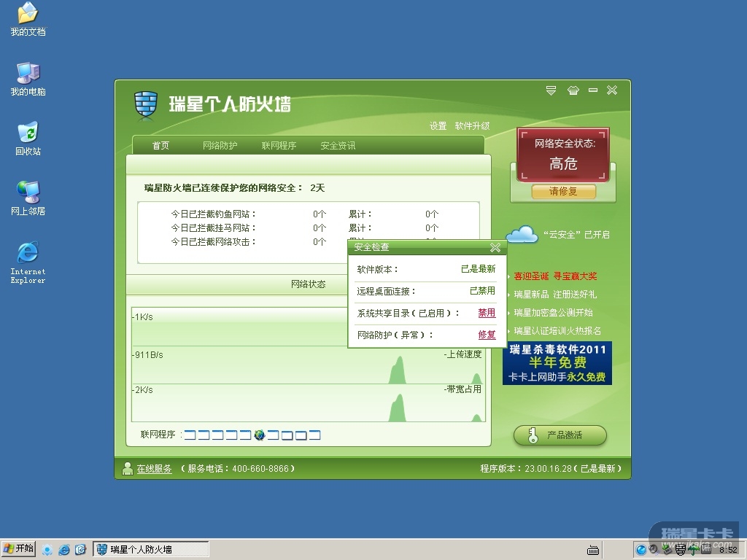Select 回收站 recycle bin icon
Screen dimensions: 747x560
click(x=28, y=139)
